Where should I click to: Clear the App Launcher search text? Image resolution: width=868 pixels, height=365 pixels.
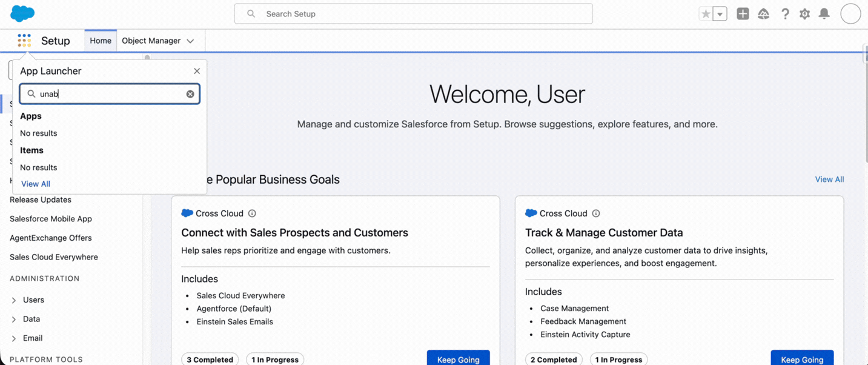click(x=190, y=94)
